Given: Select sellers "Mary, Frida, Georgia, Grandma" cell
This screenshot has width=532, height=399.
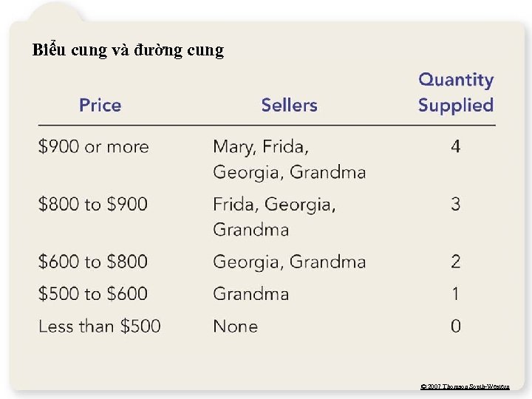Looking at the screenshot, I should point(289,159).
